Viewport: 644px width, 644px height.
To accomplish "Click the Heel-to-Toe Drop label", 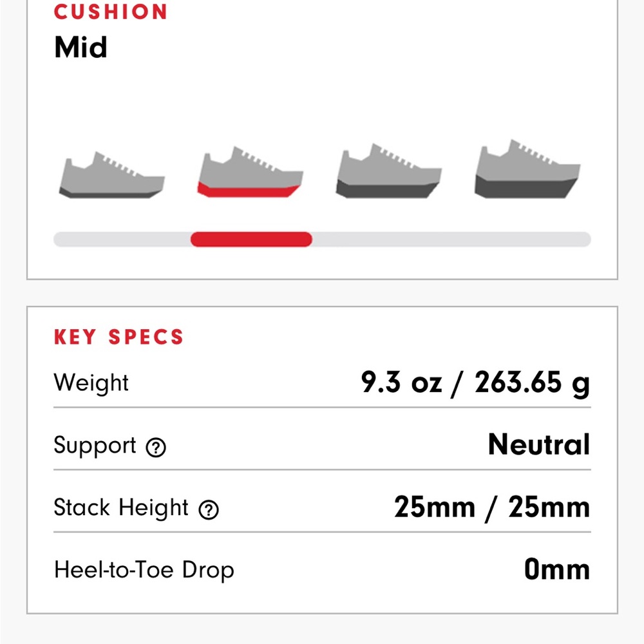I will (x=144, y=570).
